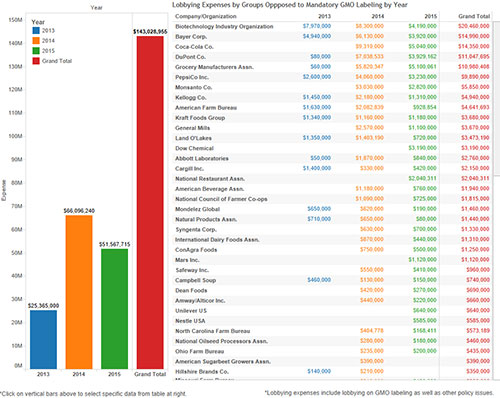Viewport: 500px width, 398px height.
Task: Click Dow Chemical 2015 value $3,190,000
Action: tap(423, 148)
